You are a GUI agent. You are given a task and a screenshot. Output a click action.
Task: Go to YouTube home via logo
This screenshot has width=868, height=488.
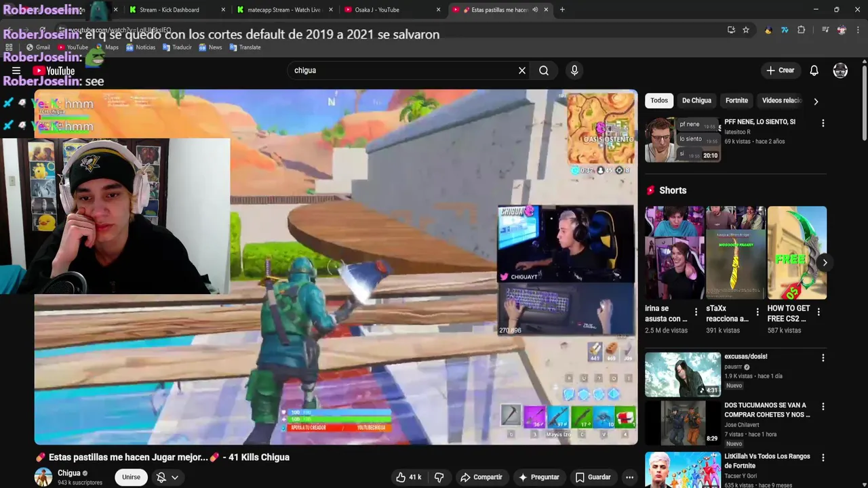(x=54, y=70)
